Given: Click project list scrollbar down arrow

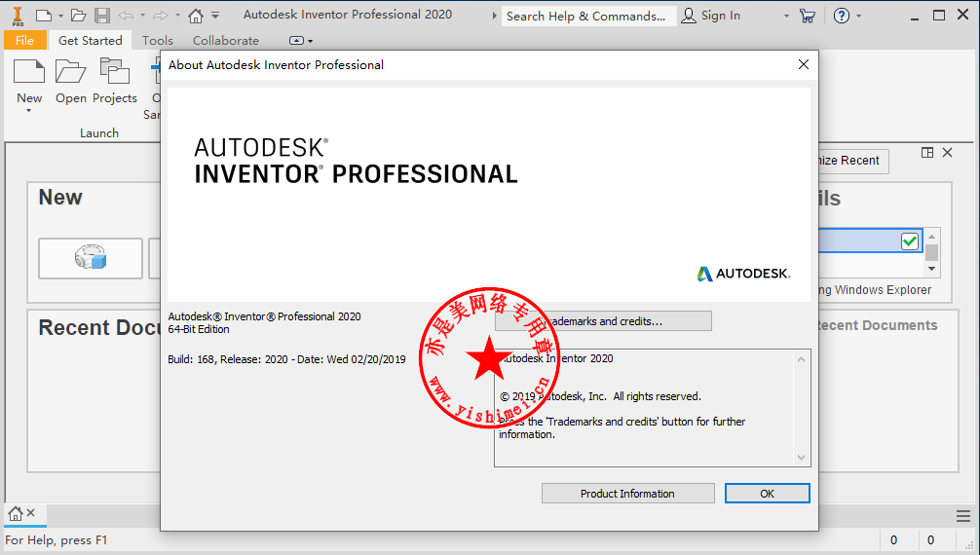Looking at the screenshot, I should pyautogui.click(x=932, y=270).
